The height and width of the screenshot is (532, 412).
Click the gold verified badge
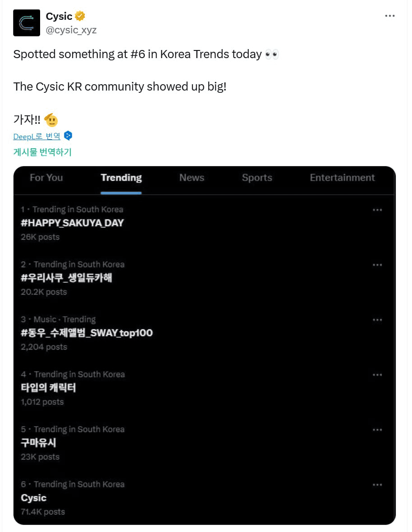pyautogui.click(x=80, y=17)
